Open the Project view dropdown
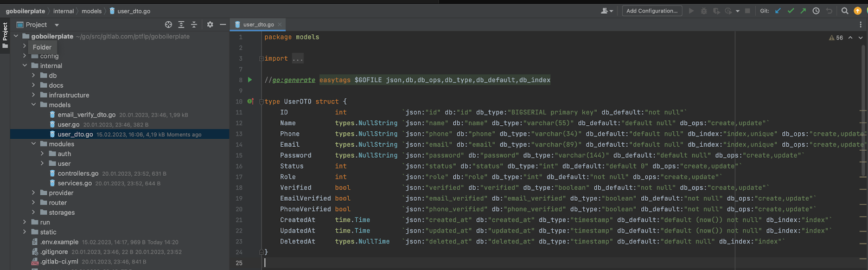868x270 pixels. (56, 25)
